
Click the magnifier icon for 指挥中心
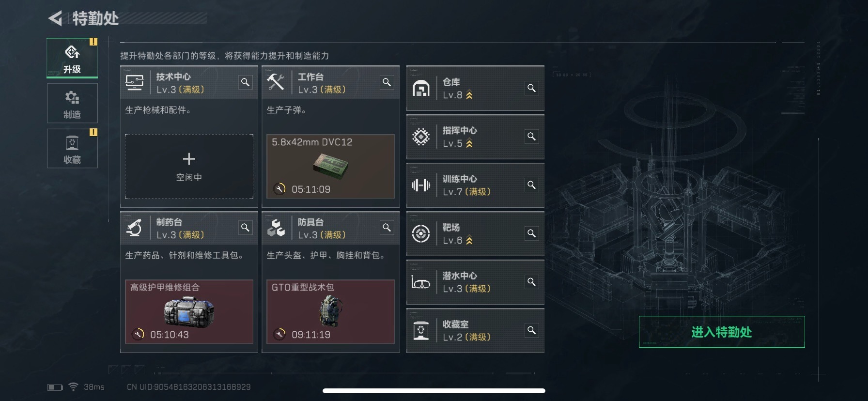[531, 137]
